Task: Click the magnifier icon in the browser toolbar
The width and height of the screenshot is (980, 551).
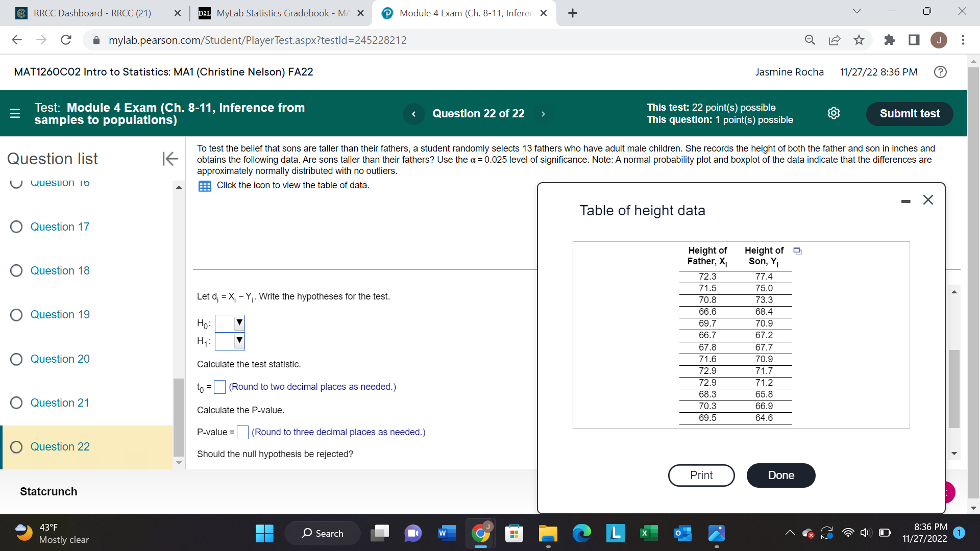Action: pyautogui.click(x=810, y=40)
